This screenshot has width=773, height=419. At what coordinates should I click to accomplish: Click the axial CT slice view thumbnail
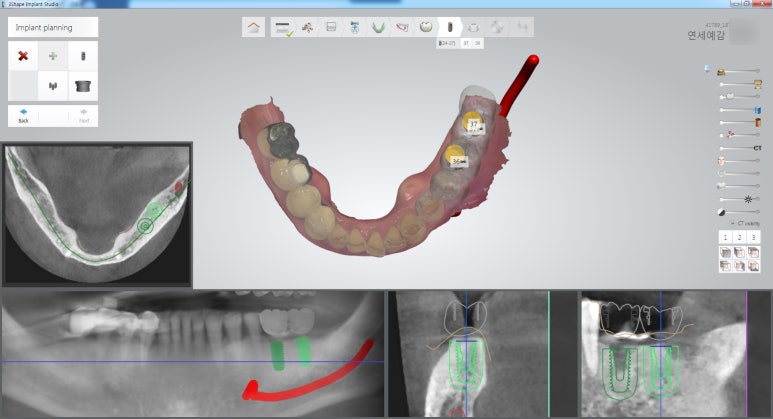point(97,213)
